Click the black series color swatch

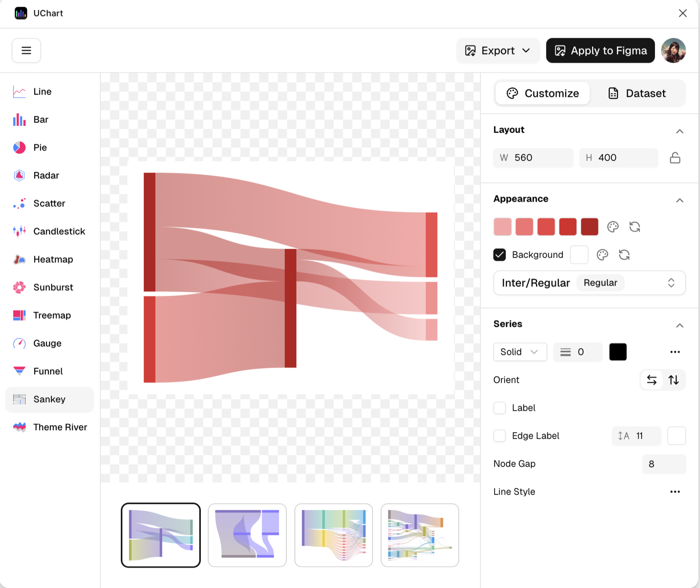coord(618,352)
